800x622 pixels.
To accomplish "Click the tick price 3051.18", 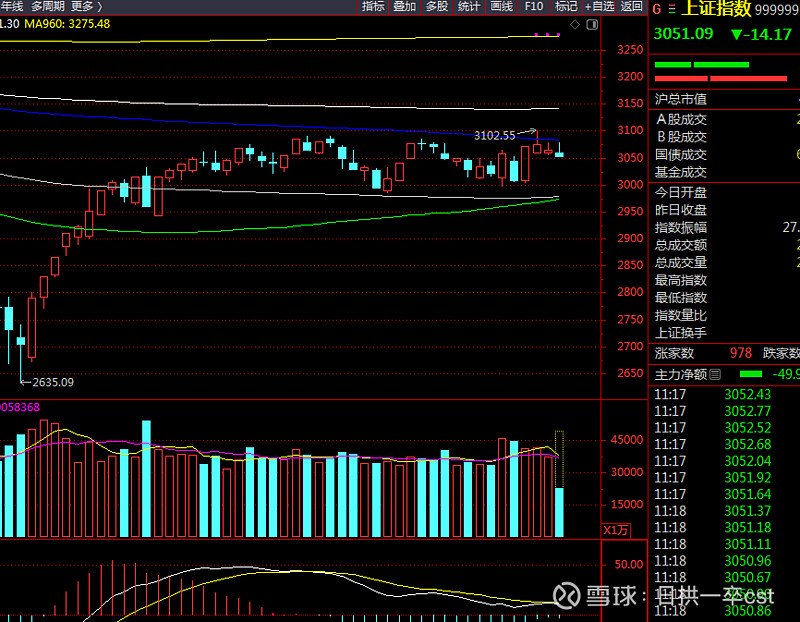I will tap(747, 528).
